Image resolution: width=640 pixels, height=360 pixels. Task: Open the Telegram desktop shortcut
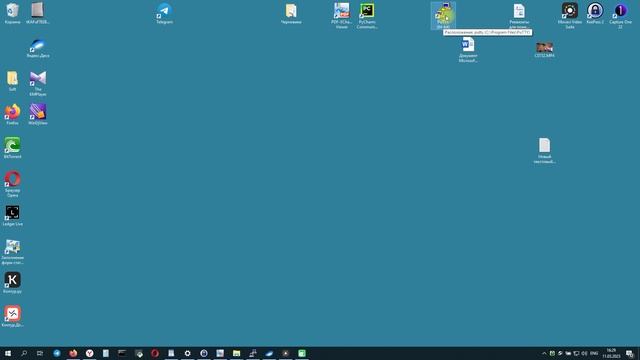[164, 13]
